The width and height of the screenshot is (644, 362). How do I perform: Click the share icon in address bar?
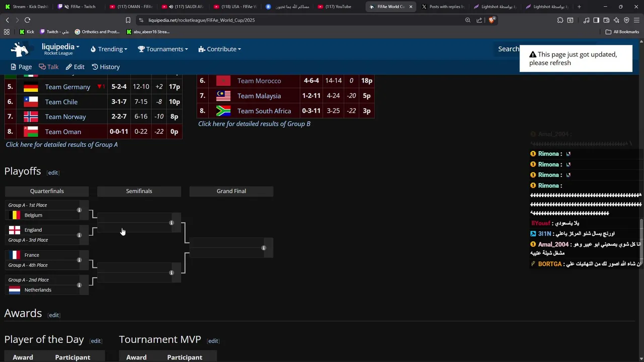tap(479, 20)
